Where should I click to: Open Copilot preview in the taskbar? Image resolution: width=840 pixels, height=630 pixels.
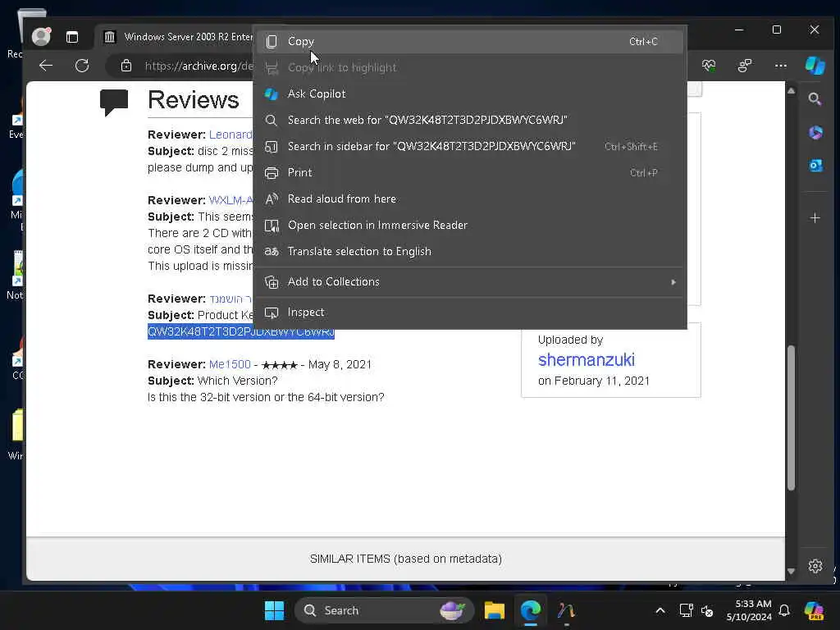pos(814,610)
